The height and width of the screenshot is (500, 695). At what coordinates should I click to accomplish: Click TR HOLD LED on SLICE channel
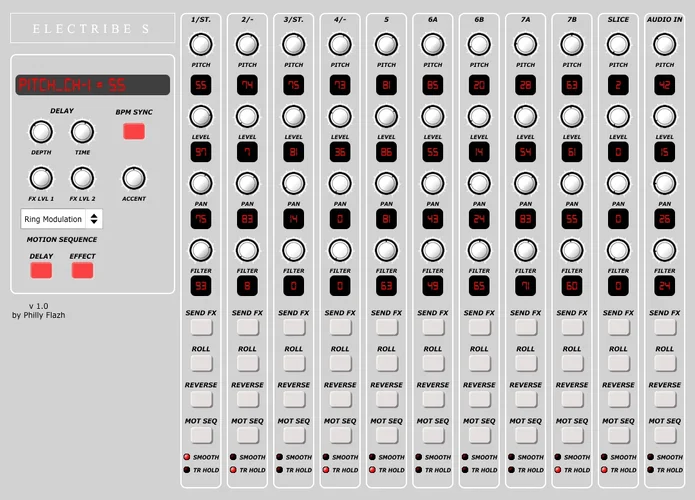click(x=604, y=470)
